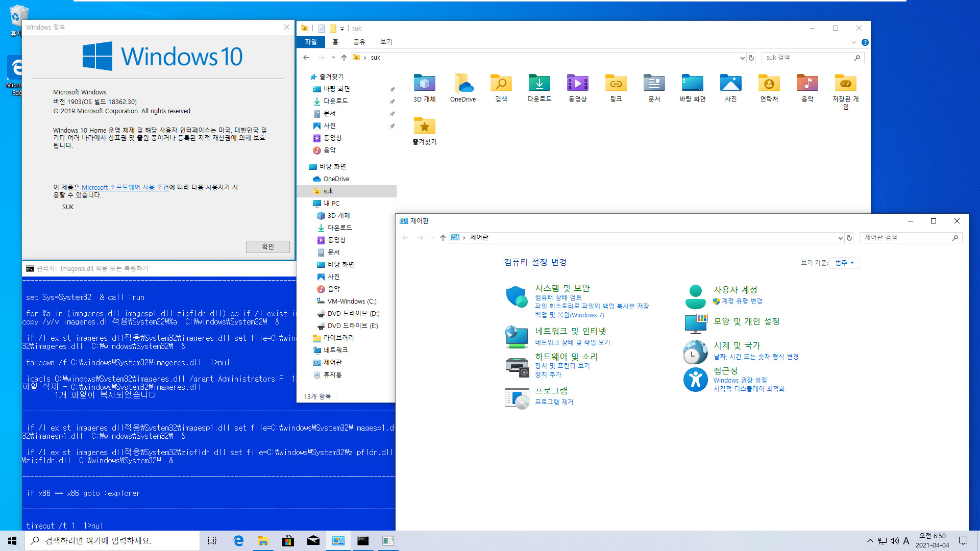The image size is (980, 551).
Task: Select OneDrive in the navigation tree
Action: pos(336,179)
